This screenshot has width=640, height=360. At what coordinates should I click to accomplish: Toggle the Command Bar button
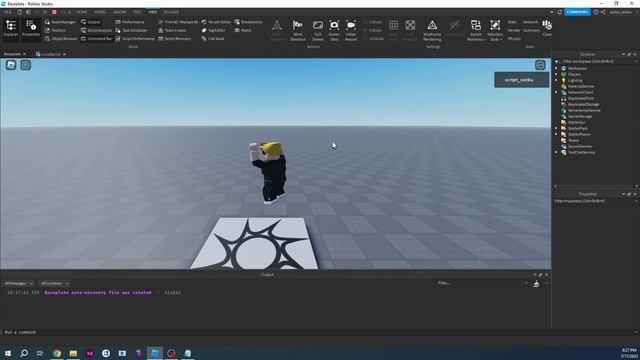pos(96,38)
